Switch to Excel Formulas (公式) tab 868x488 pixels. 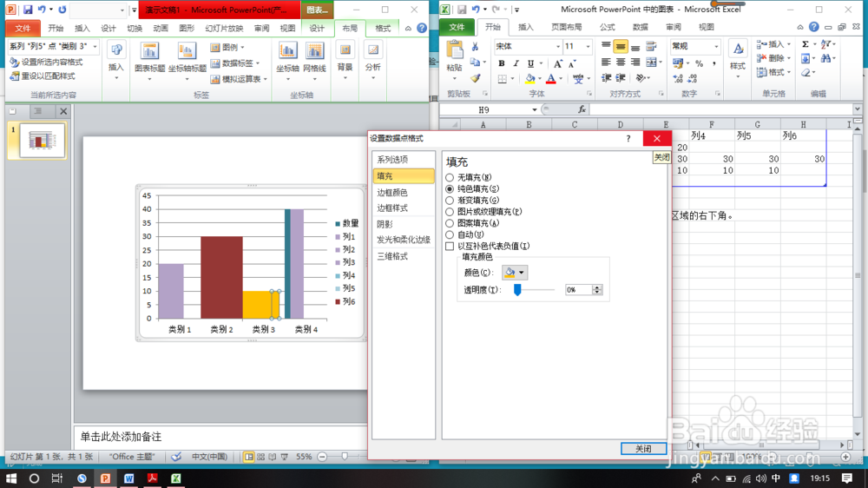tap(608, 27)
